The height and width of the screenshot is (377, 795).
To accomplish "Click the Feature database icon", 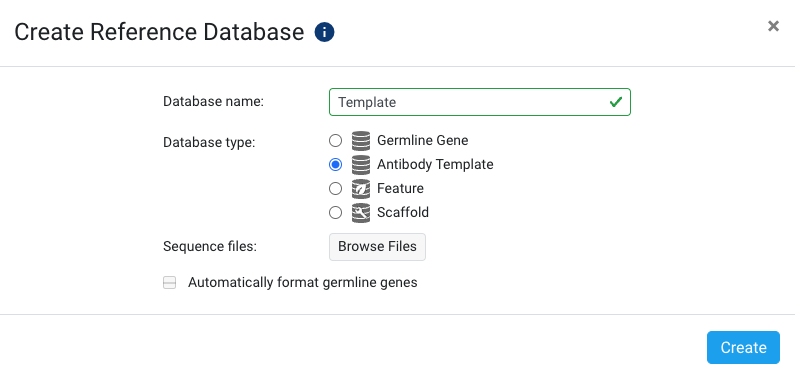I will coord(361,189).
